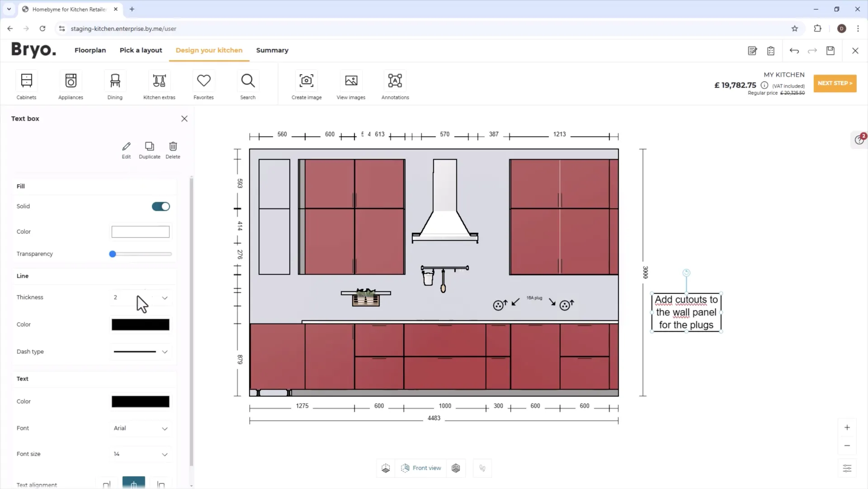Click the Front view button

pyautogui.click(x=420, y=468)
